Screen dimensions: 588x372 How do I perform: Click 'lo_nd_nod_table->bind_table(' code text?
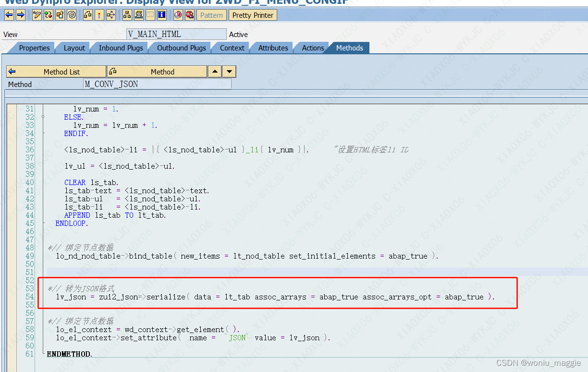pyautogui.click(x=117, y=256)
